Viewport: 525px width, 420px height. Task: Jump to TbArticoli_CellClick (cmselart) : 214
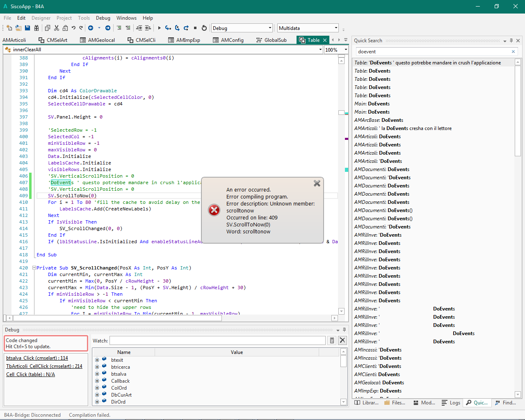click(44, 366)
